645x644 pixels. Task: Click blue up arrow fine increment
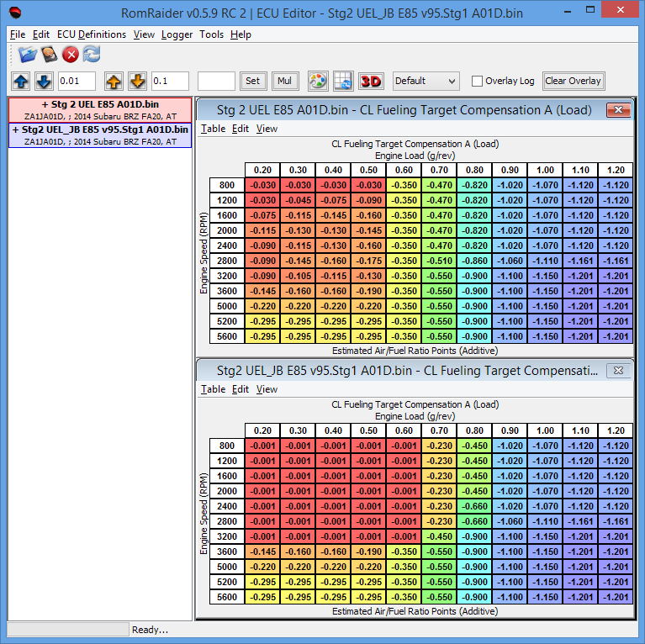click(x=21, y=82)
